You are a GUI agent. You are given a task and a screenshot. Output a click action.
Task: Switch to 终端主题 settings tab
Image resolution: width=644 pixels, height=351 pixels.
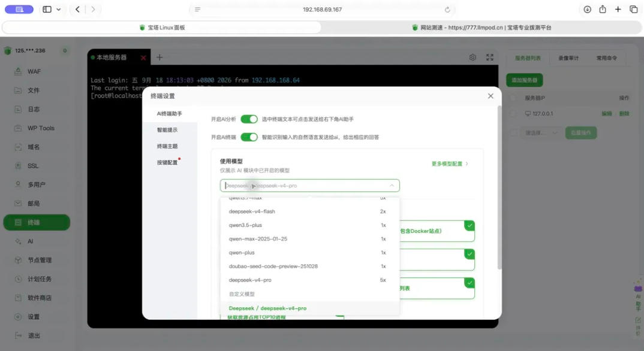pyautogui.click(x=170, y=146)
